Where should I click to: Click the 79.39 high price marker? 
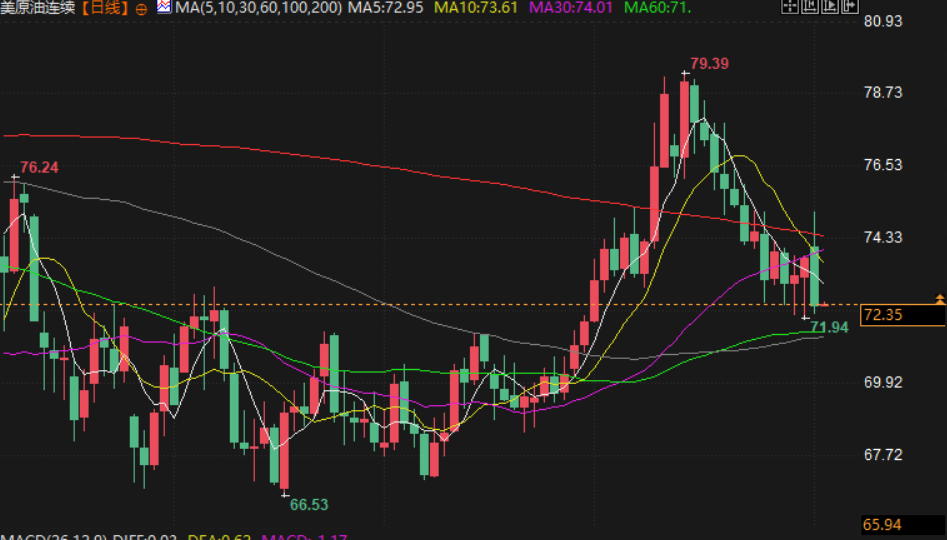click(x=709, y=63)
